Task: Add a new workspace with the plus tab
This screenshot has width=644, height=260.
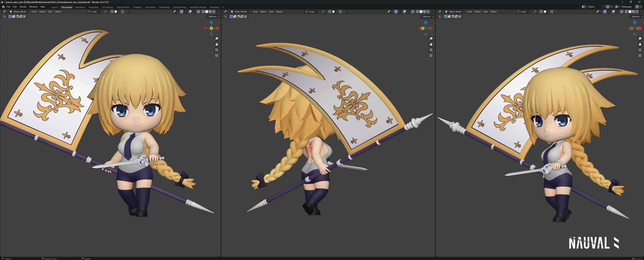Action: tap(223, 7)
